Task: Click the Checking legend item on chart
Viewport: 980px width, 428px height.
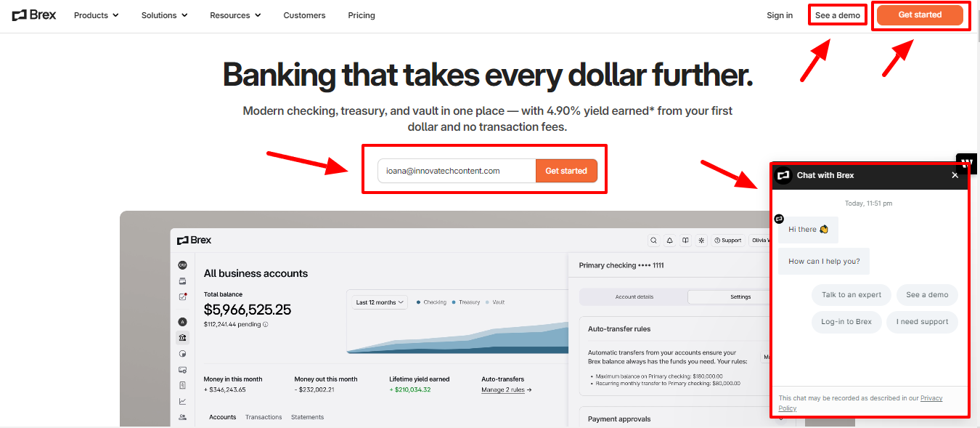Action: tap(432, 302)
